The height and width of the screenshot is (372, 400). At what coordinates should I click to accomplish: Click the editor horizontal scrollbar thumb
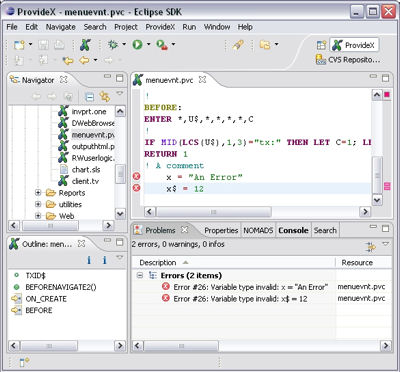214,212
